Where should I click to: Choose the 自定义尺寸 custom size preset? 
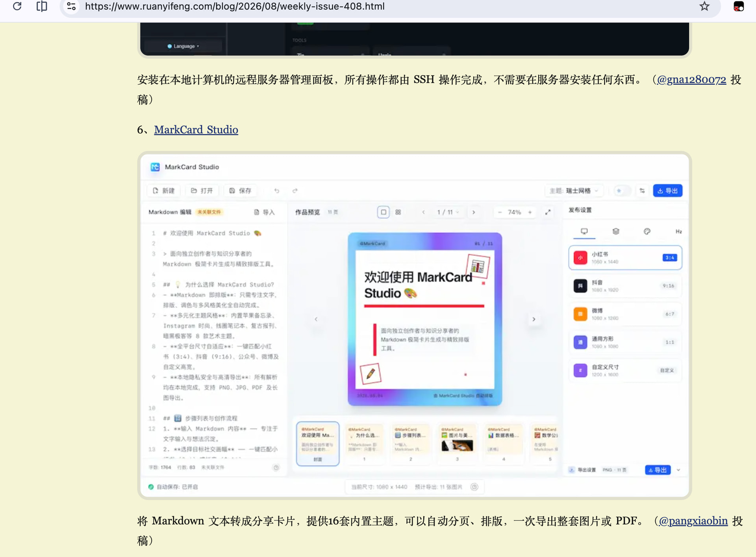[x=625, y=370]
